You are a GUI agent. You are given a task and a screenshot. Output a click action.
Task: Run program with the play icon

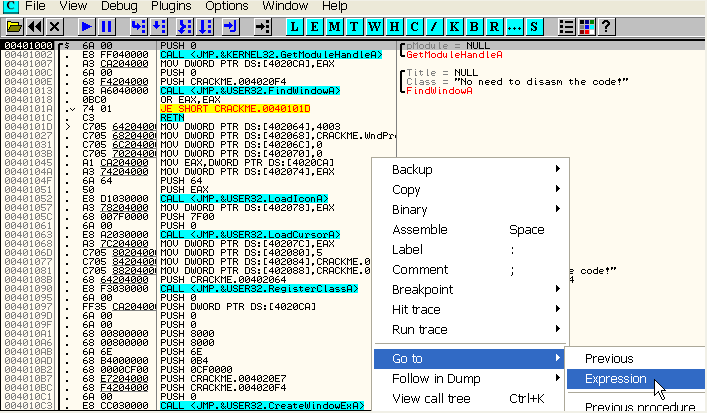[86, 27]
